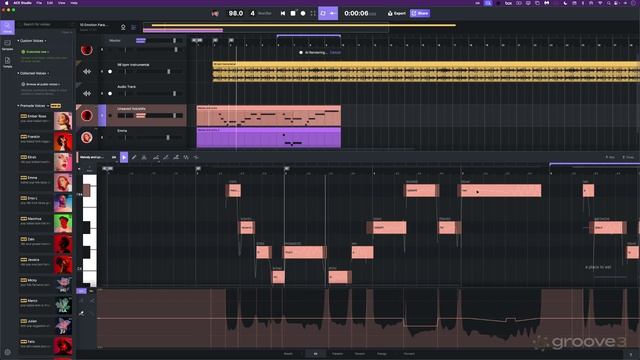Viewport: 640px width, 360px height.
Task: Open the Help menu
Action: click(74, 3)
